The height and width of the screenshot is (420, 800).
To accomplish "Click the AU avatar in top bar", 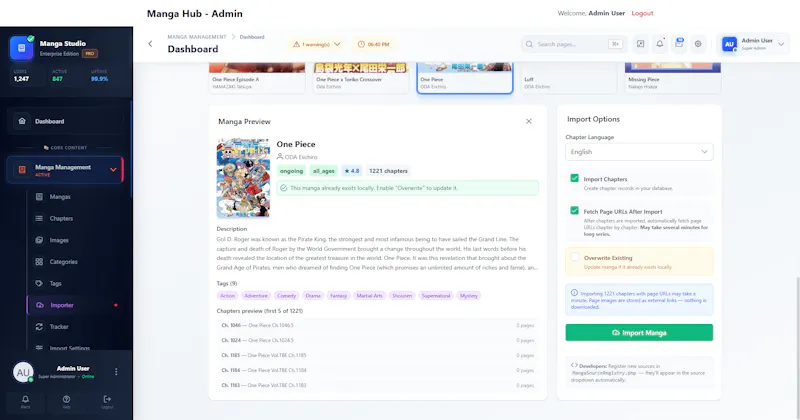I will click(x=730, y=44).
